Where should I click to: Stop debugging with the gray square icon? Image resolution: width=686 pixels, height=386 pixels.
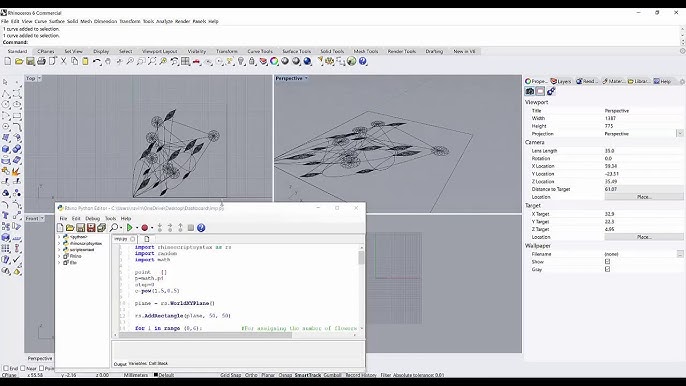click(191, 228)
